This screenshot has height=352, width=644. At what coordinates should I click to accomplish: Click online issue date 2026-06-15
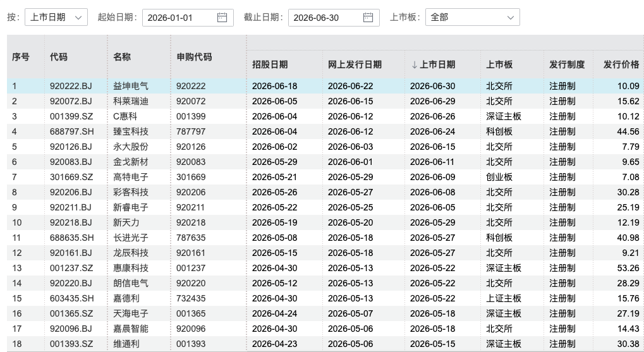[350, 102]
